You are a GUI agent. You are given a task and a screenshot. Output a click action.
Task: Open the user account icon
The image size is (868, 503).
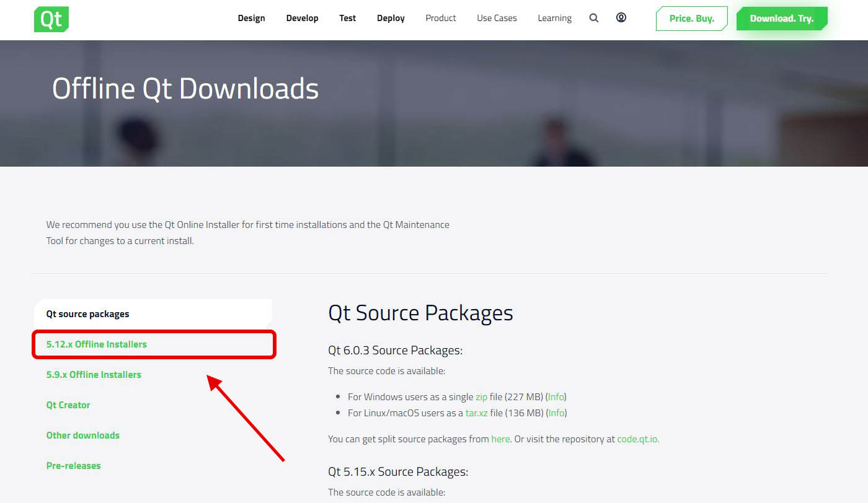[x=621, y=17]
